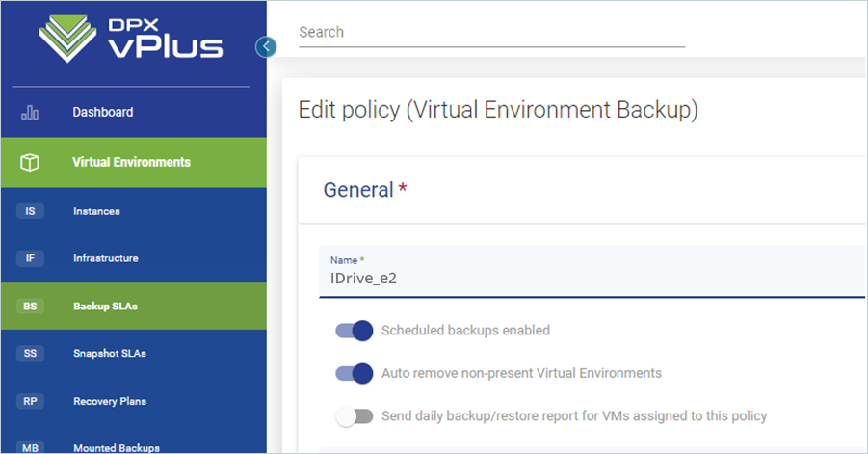Collapse the sidebar with the chevron button
Screen dimensions: 868x454
267,46
